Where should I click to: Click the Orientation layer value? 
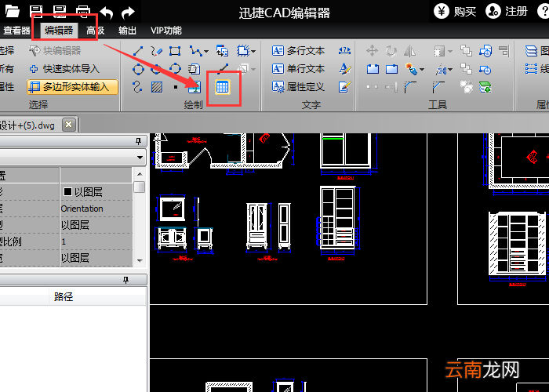click(x=82, y=209)
